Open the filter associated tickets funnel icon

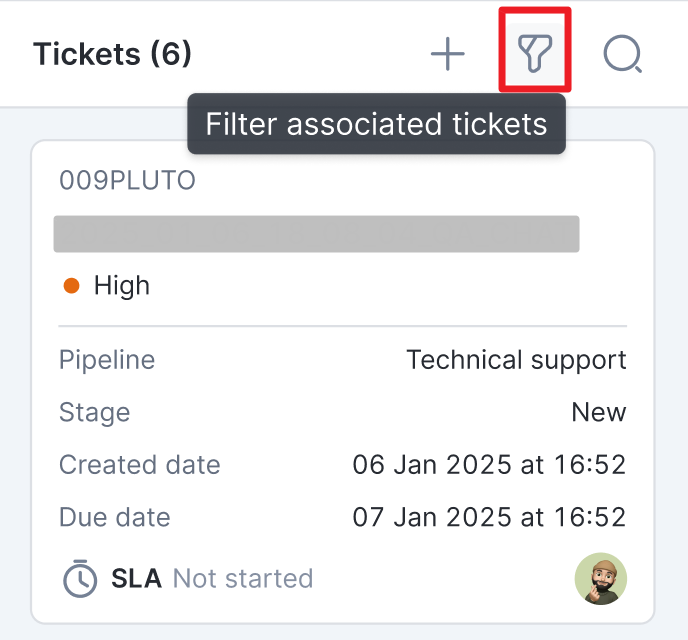(535, 52)
